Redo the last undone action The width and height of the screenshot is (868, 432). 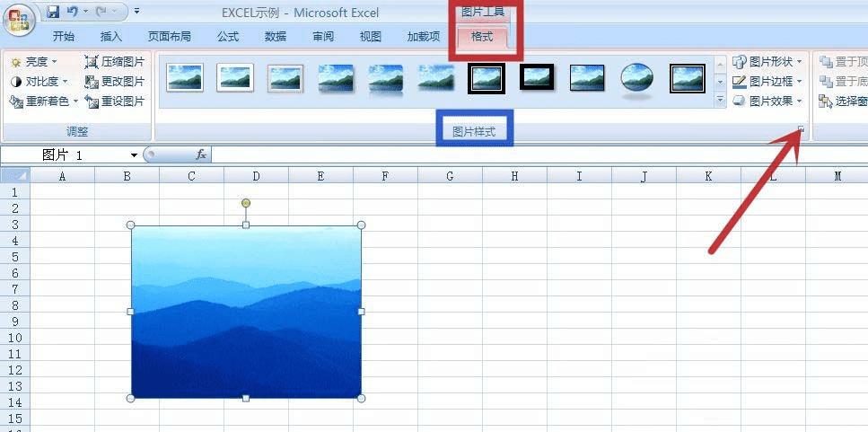101,11
